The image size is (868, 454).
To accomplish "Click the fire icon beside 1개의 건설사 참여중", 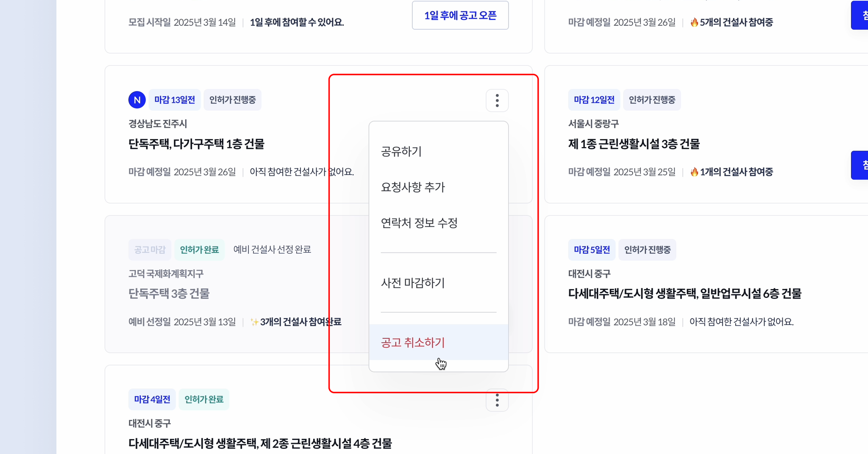I will pyautogui.click(x=694, y=172).
